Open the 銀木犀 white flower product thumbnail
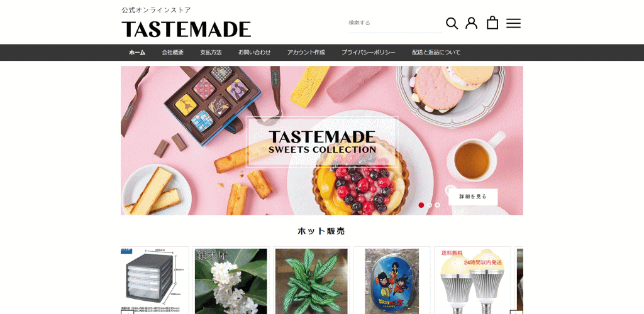The height and width of the screenshot is (314, 644). (231, 281)
